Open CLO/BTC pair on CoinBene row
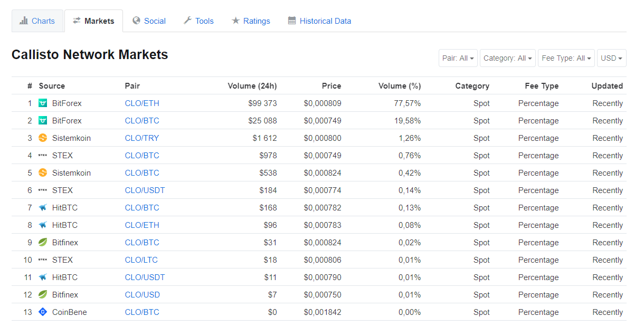Viewport: 644px width, 336px height. point(142,312)
